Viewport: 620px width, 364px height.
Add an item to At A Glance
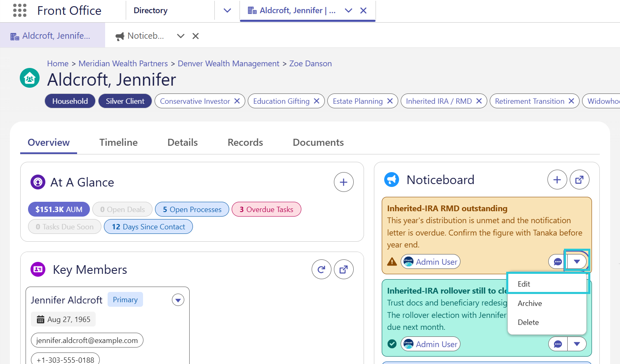coord(344,182)
